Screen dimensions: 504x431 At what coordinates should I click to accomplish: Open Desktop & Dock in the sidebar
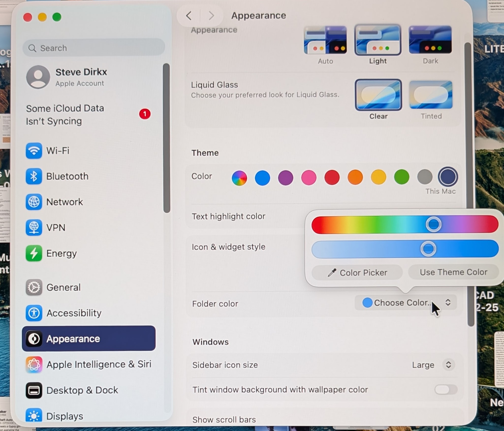(89, 390)
